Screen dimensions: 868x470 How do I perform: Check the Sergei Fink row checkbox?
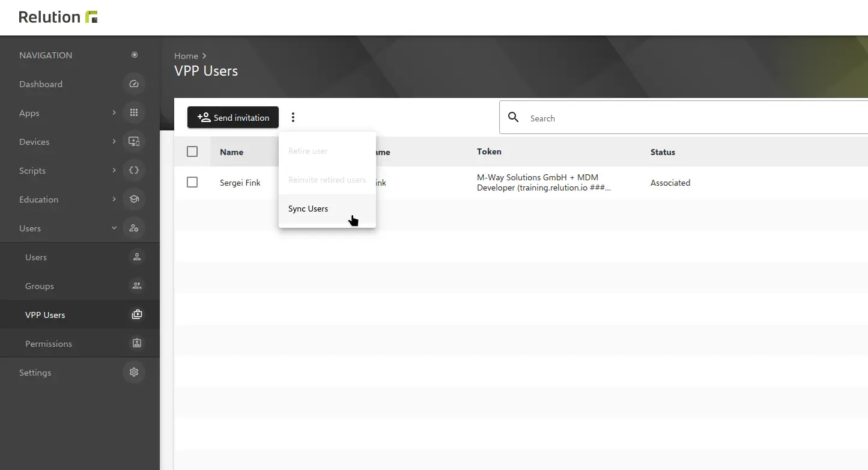click(192, 182)
